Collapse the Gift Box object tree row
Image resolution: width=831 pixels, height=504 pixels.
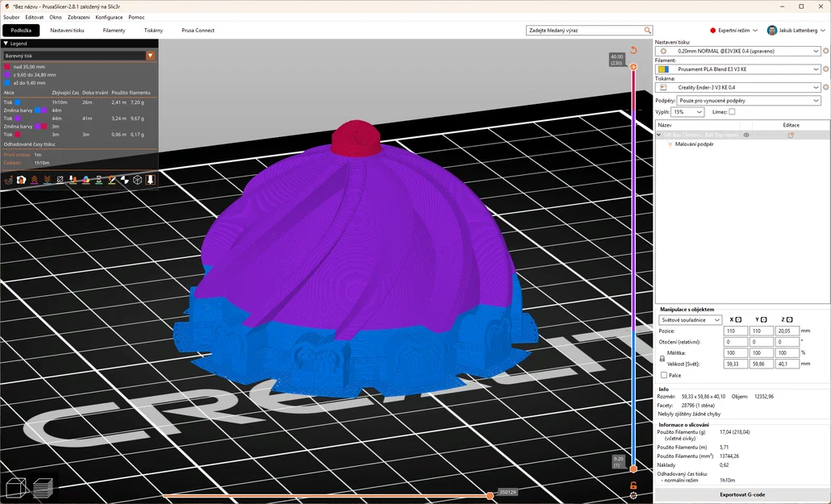[x=659, y=135]
